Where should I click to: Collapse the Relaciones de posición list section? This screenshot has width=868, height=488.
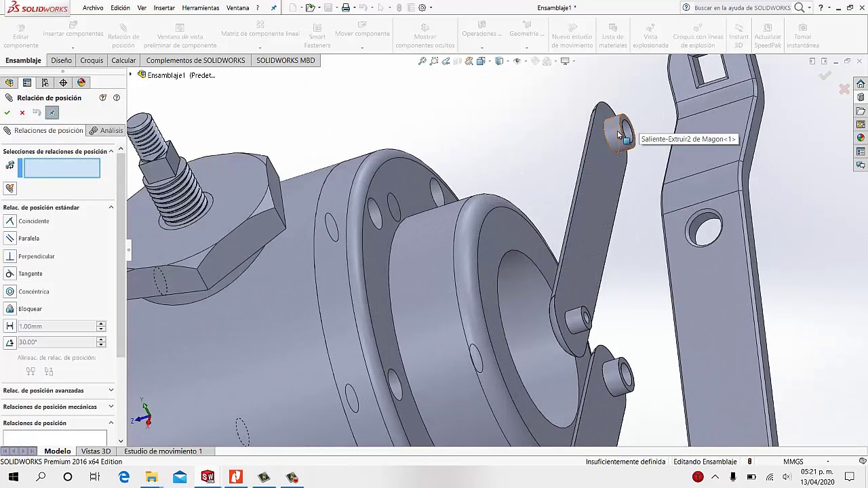(x=111, y=423)
